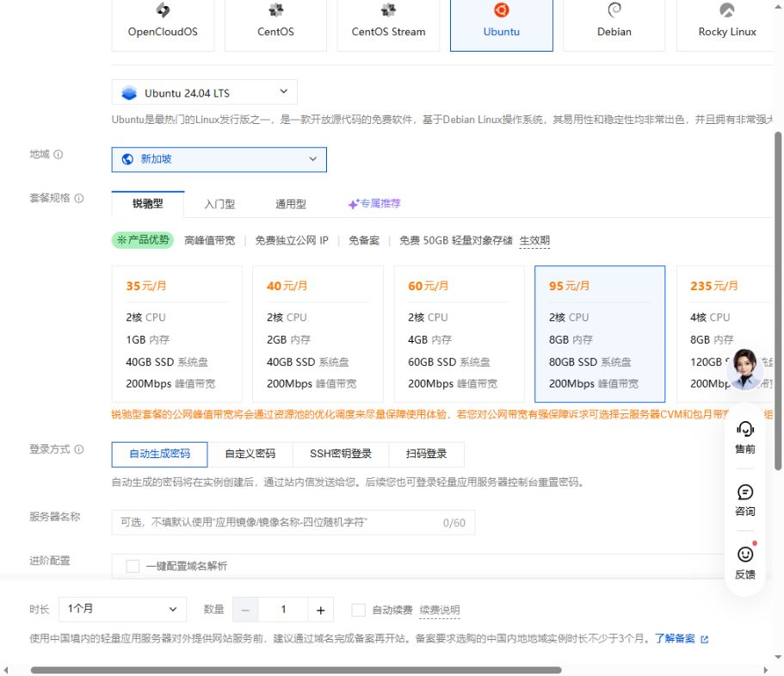This screenshot has width=784, height=676.
Task: Click the quantity number field
Action: (x=283, y=610)
